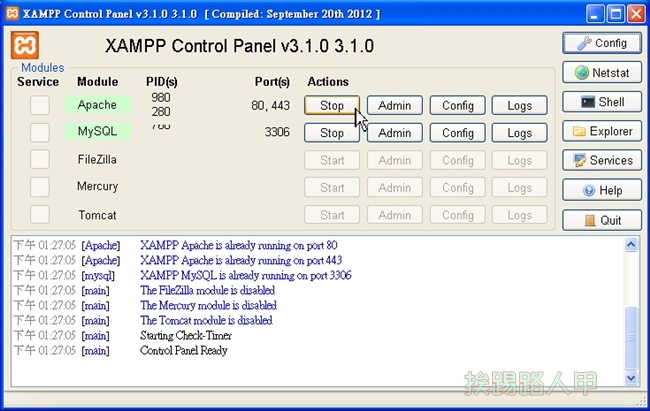Image resolution: width=650 pixels, height=411 pixels.
Task: Click the MySQL port value 3306
Action: 277,132
